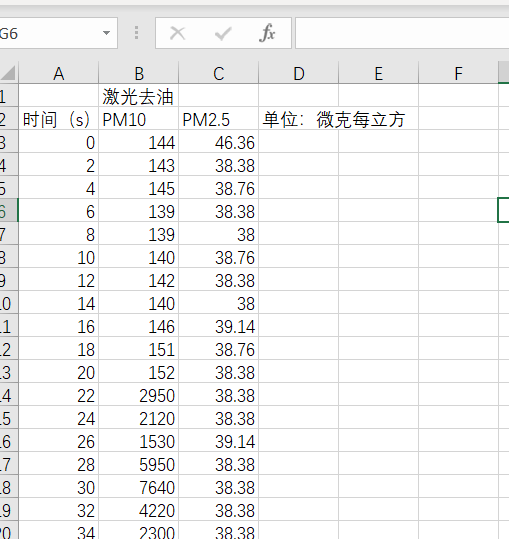
Task: Select cell with value 46.36
Action: [219, 142]
